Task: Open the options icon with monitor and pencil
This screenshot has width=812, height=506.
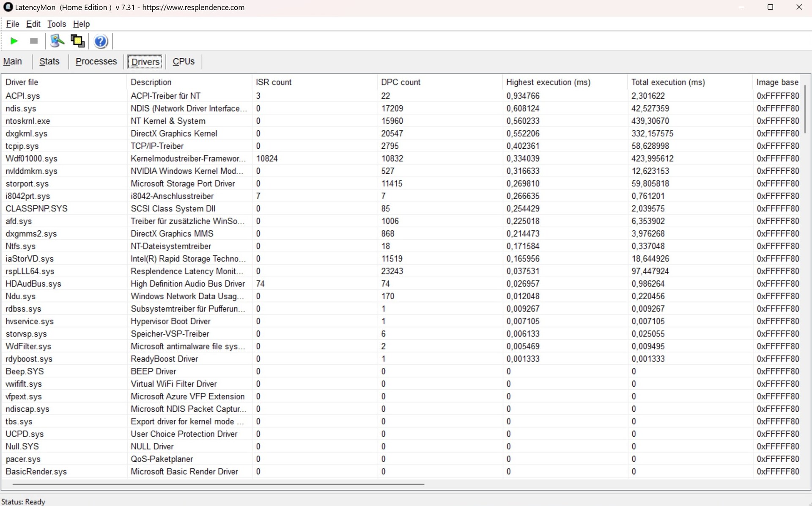Action: pyautogui.click(x=57, y=41)
